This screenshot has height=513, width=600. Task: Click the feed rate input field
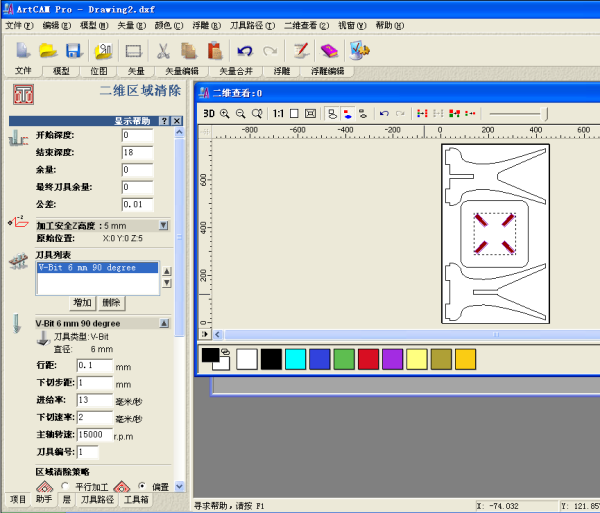95,400
